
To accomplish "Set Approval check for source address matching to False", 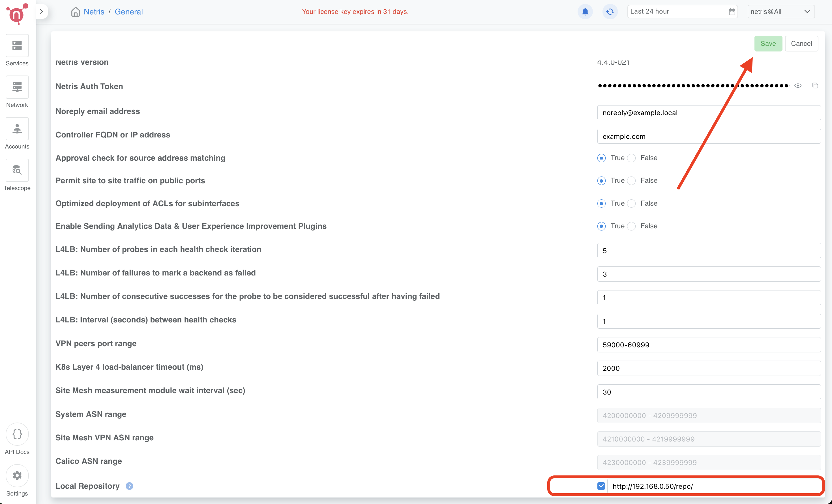I will tap(631, 158).
